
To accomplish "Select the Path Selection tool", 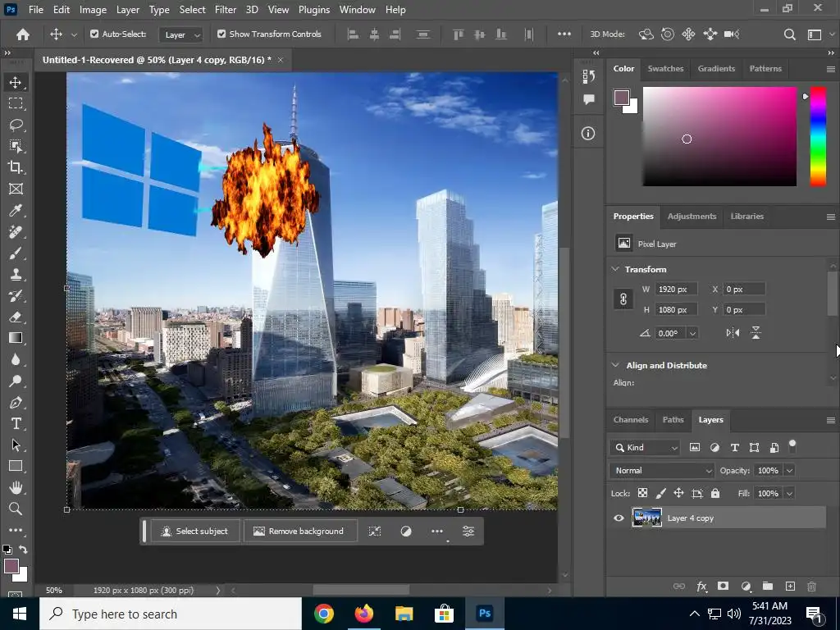I will 16,445.
